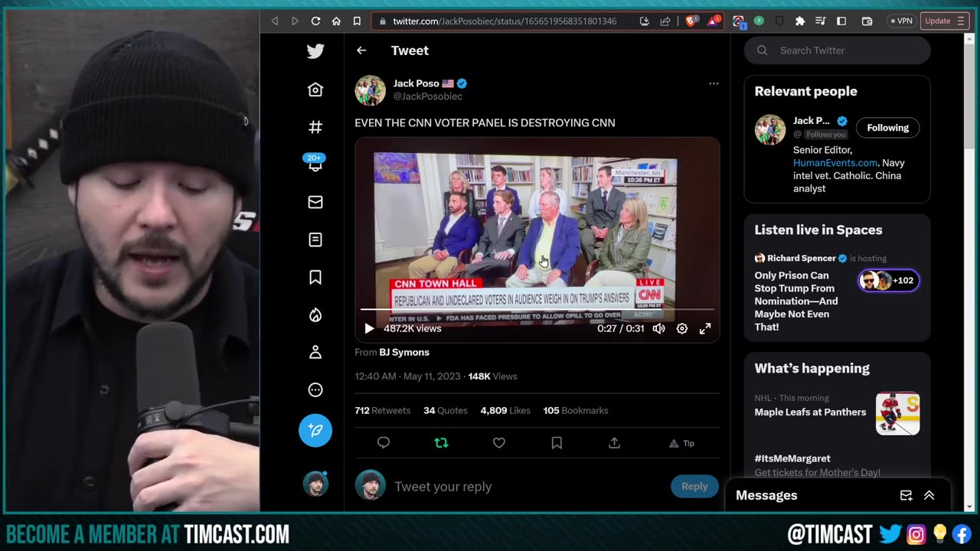Open the Update menu button
The image size is (980, 551).
point(945,21)
